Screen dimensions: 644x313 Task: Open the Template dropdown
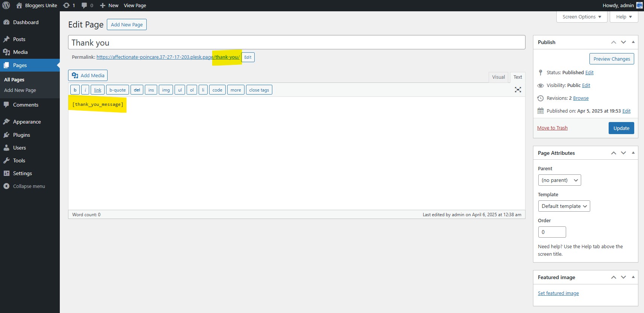point(564,206)
